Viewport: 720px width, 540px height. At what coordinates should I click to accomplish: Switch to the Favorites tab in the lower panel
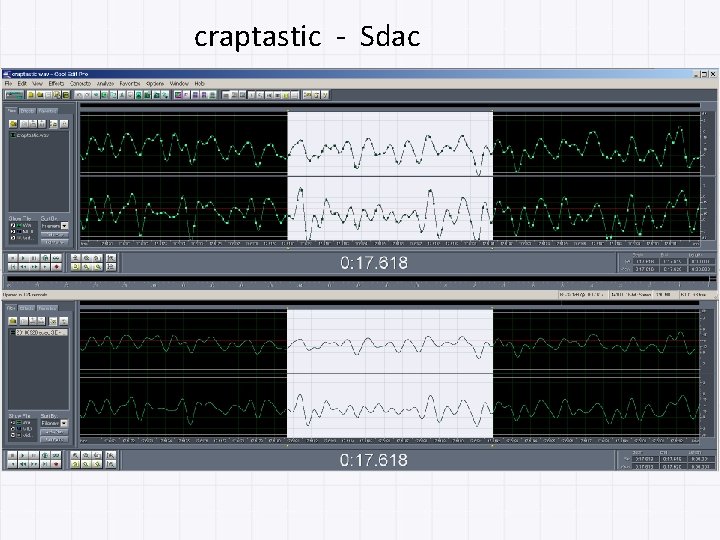47,308
